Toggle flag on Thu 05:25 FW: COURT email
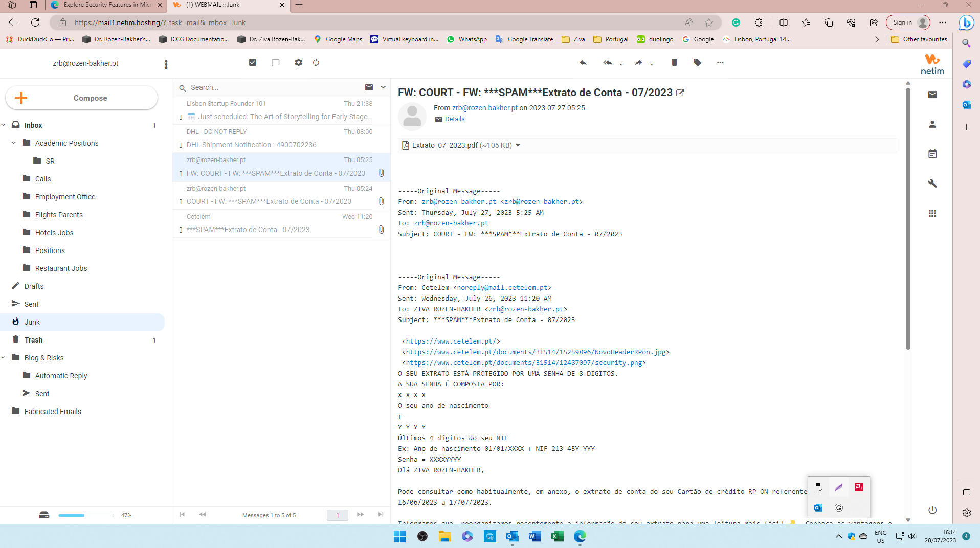The height and width of the screenshot is (548, 980). pos(181,174)
